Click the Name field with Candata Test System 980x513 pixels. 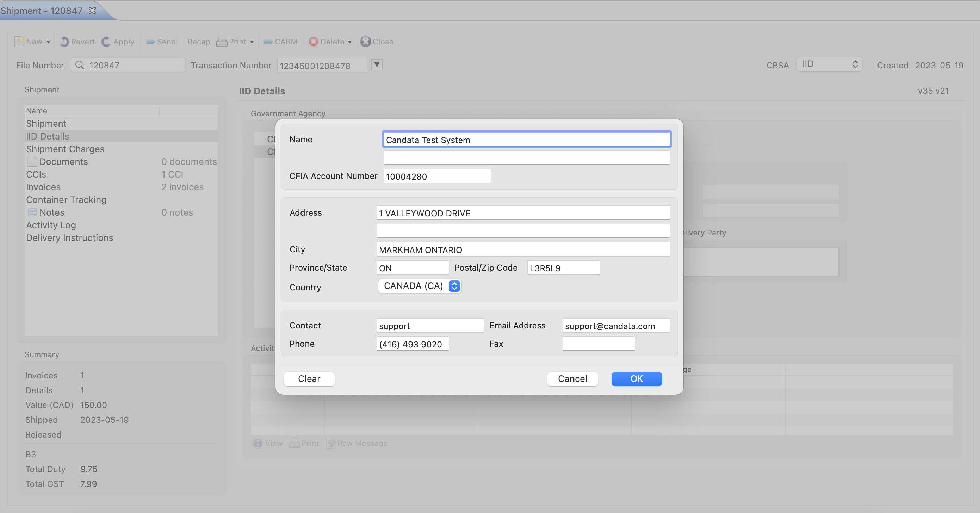[527, 140]
